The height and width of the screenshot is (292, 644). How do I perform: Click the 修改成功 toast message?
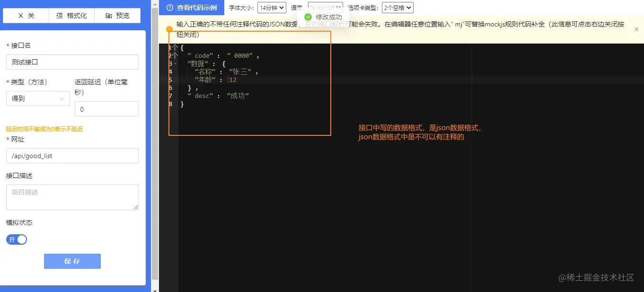[323, 17]
